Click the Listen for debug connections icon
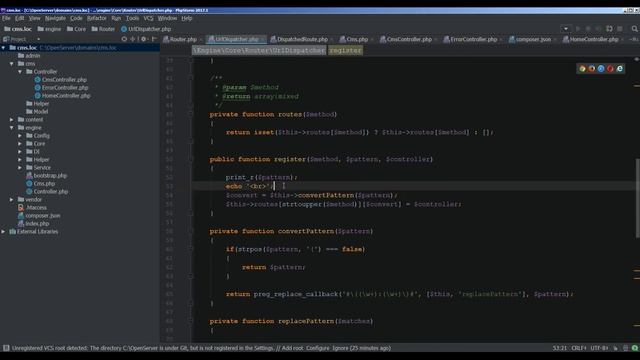This screenshot has height=360, width=640. 609,29
